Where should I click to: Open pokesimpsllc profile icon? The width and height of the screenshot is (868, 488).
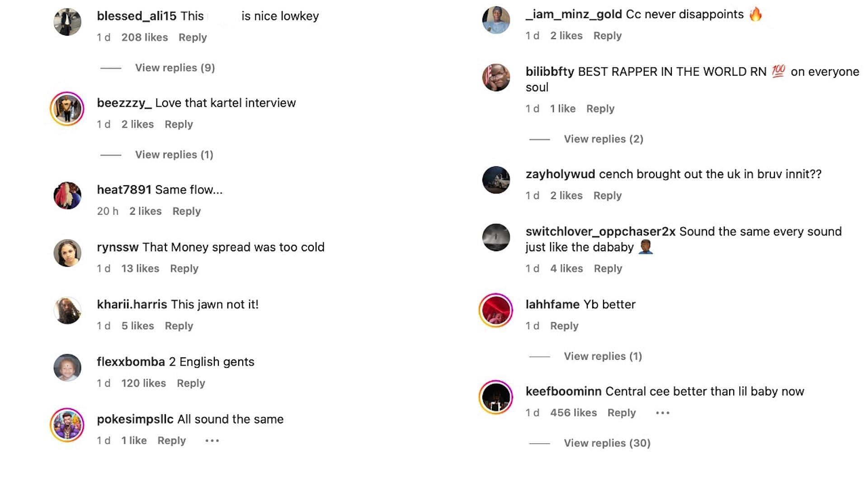[x=68, y=425]
